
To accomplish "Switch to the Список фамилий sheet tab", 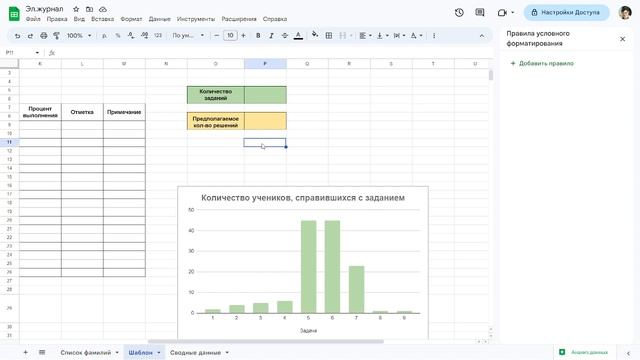I will [86, 352].
